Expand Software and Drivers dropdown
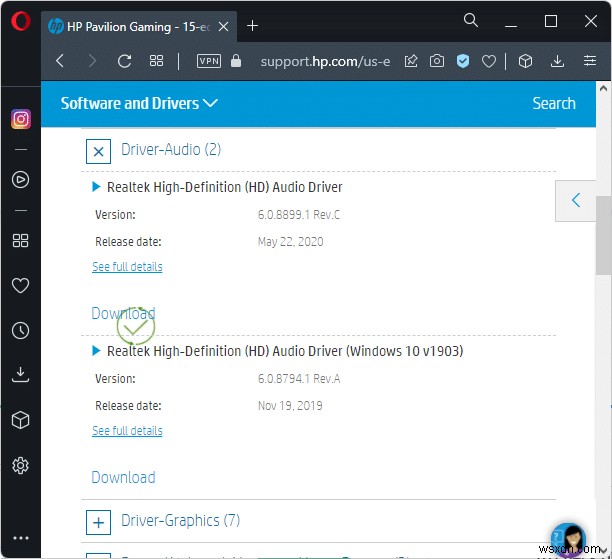This screenshot has height=559, width=612. click(139, 103)
